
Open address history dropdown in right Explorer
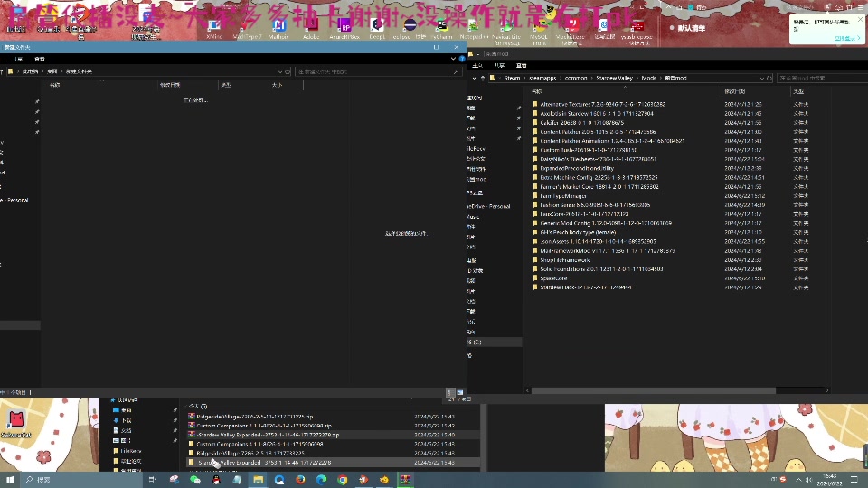(x=761, y=78)
